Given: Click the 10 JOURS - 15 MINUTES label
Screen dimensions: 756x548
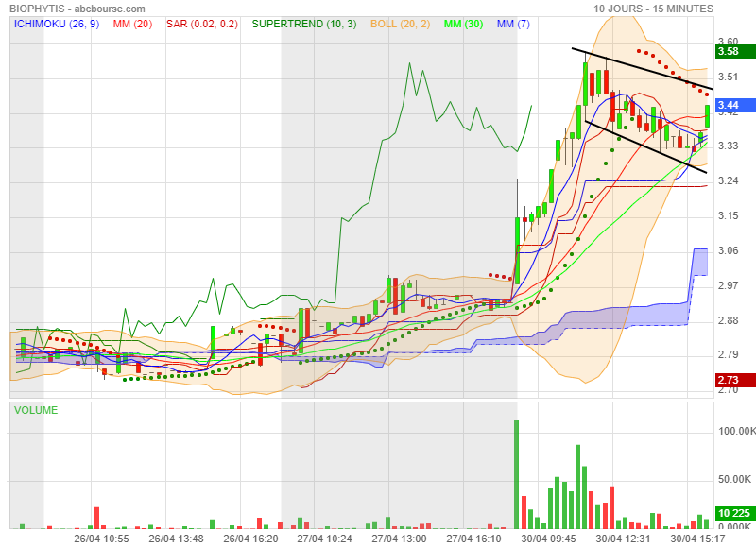Looking at the screenshot, I should coord(653,9).
